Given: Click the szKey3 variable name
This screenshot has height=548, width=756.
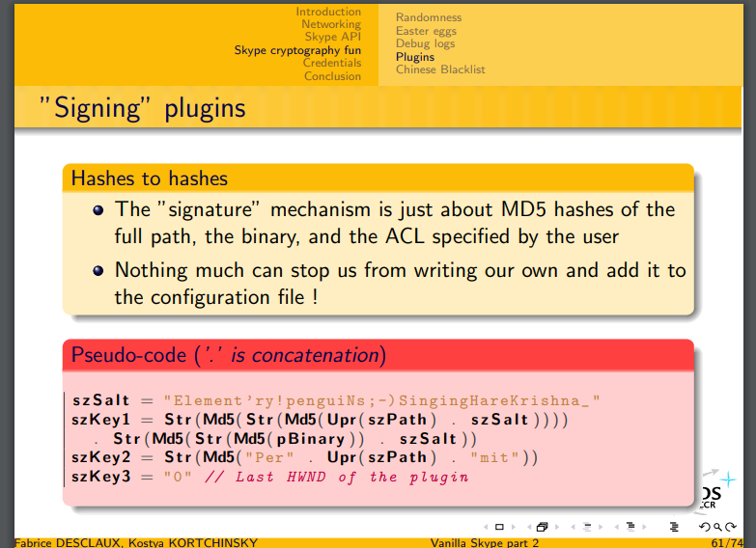Looking at the screenshot, I should (100, 478).
